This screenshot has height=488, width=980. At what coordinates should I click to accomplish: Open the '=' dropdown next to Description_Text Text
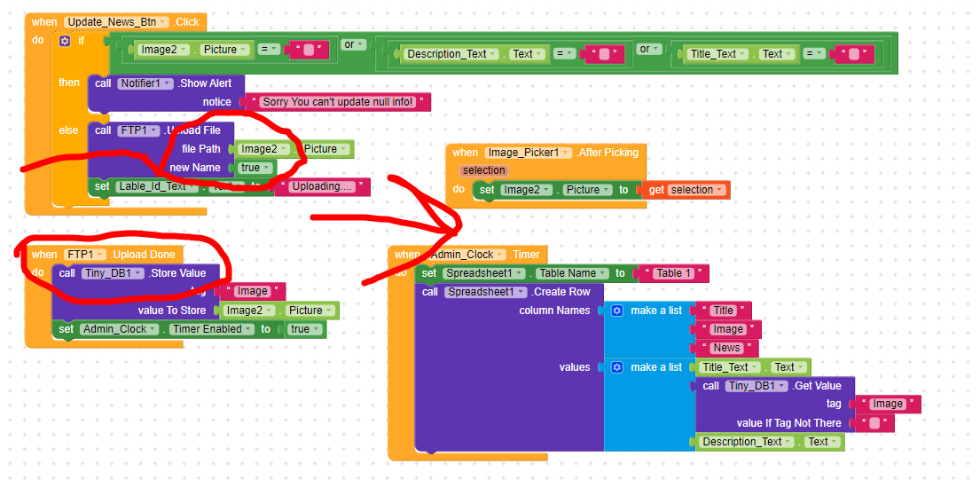click(x=565, y=54)
